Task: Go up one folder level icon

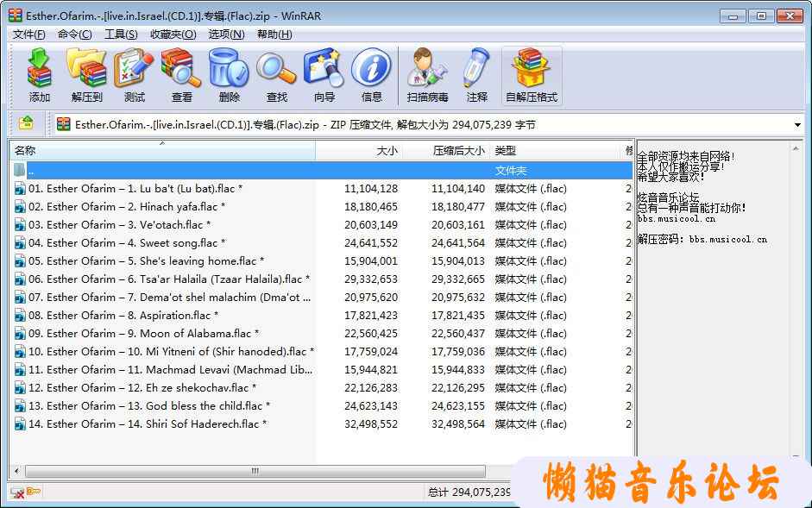Action: coord(26,123)
